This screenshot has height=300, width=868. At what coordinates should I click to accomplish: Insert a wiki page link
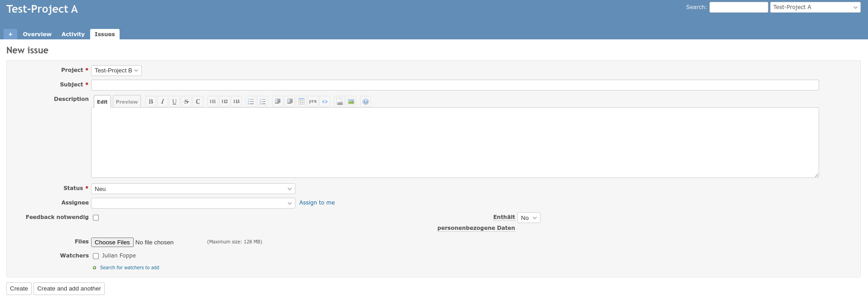(340, 101)
